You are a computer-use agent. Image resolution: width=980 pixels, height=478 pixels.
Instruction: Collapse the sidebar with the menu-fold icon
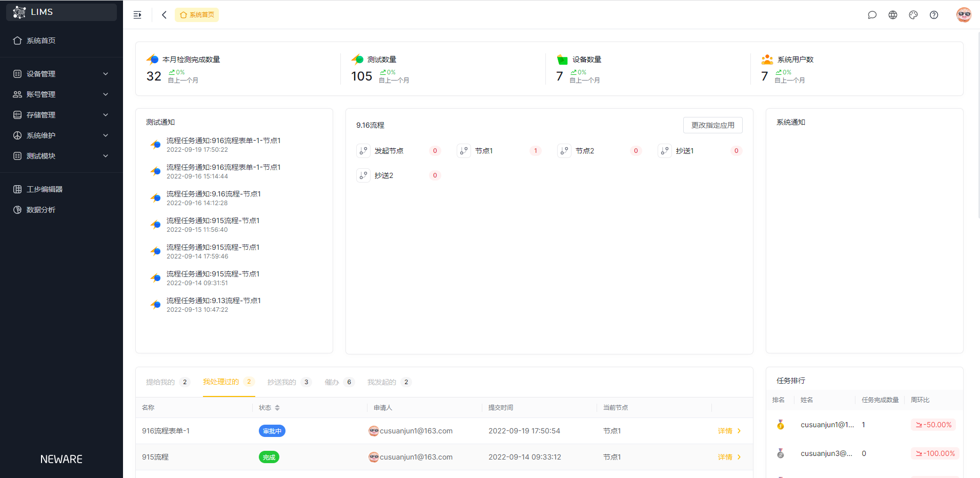pos(137,15)
